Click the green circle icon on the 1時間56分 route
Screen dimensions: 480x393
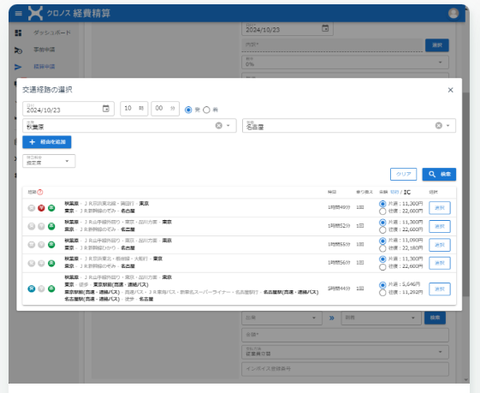tap(51, 263)
